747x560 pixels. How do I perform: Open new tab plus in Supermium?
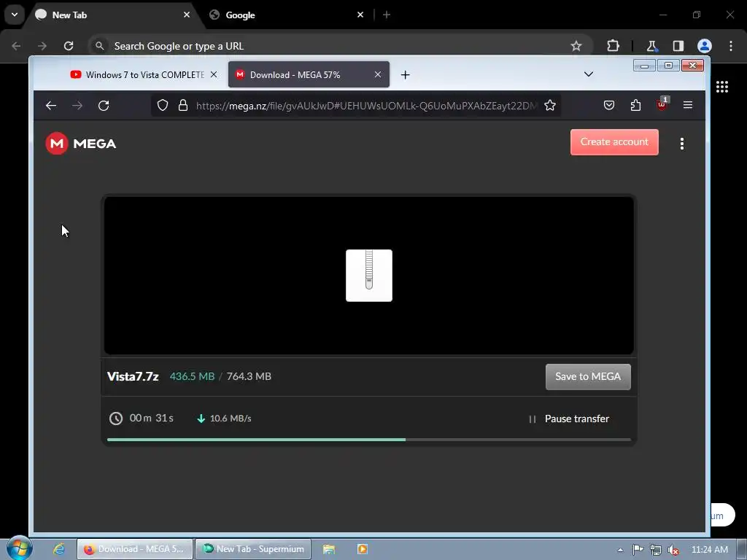point(387,15)
